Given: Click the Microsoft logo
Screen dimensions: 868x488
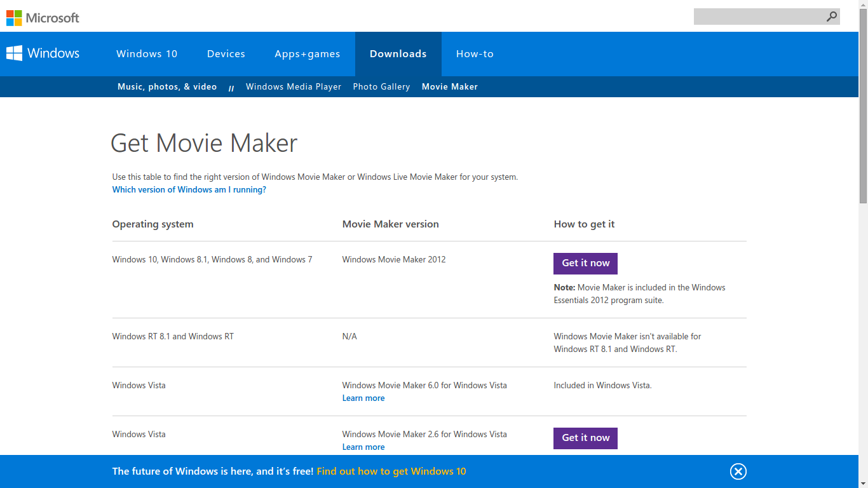Looking at the screenshot, I should point(43,18).
